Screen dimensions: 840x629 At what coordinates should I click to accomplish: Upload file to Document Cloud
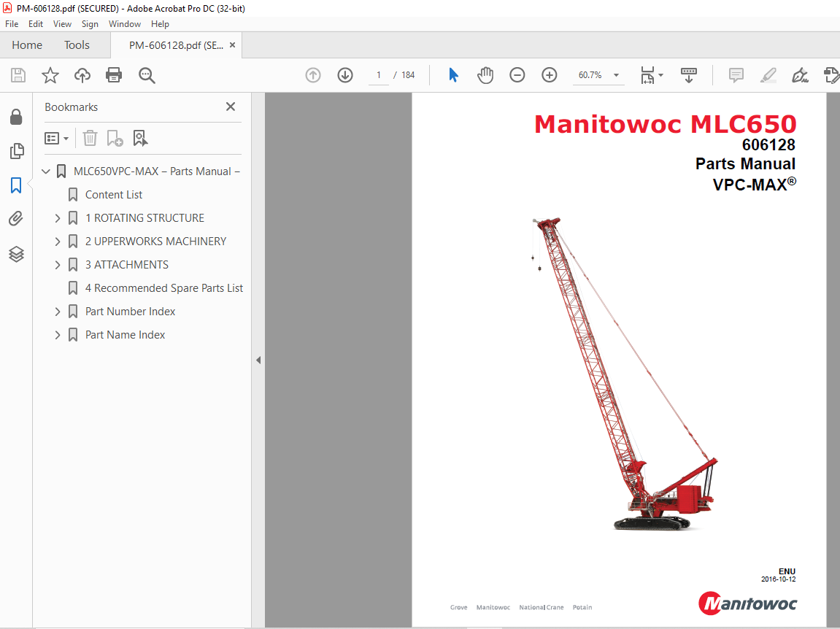(82, 75)
